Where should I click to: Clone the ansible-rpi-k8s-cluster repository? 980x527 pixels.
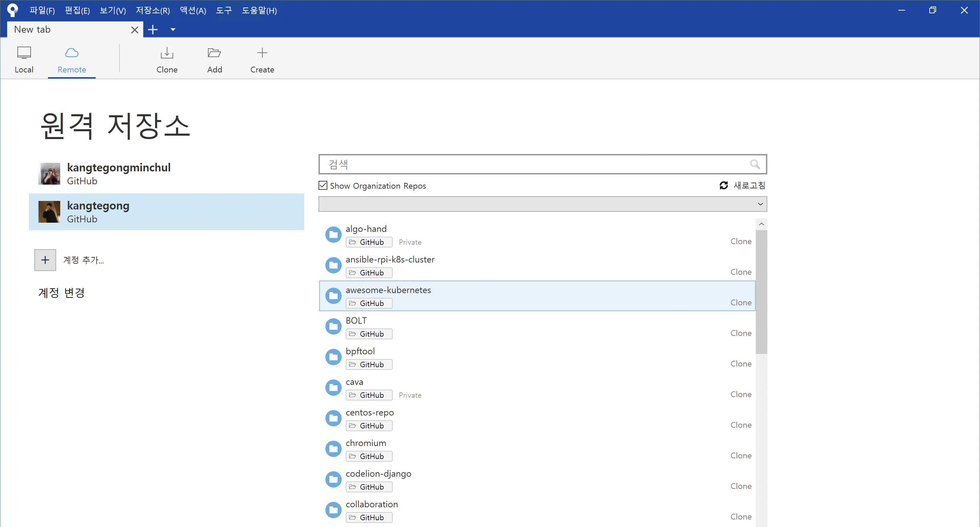[741, 272]
